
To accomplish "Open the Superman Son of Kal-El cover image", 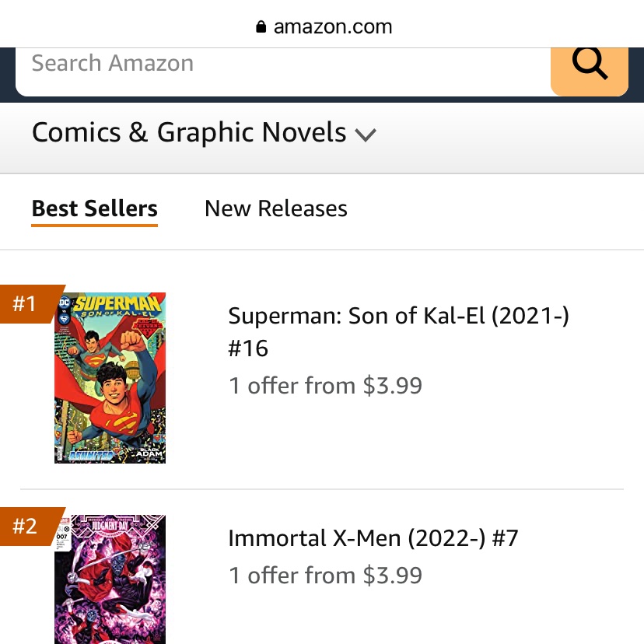I will click(x=110, y=378).
